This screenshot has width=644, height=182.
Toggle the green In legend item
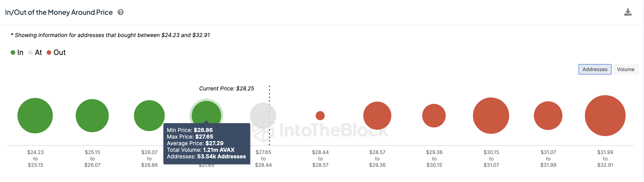pyautogui.click(x=17, y=52)
